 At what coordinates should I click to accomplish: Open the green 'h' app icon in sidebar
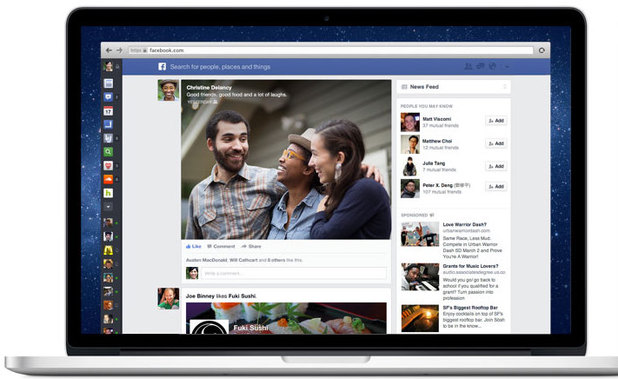108,193
